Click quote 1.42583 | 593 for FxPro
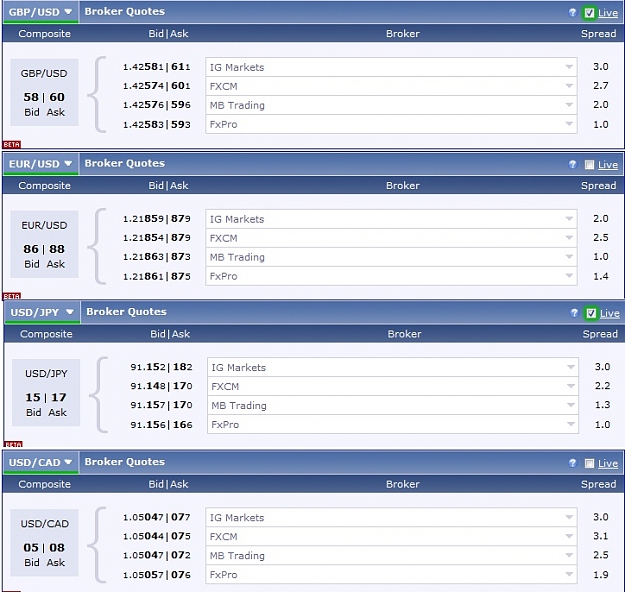This screenshot has width=625, height=592. click(157, 124)
